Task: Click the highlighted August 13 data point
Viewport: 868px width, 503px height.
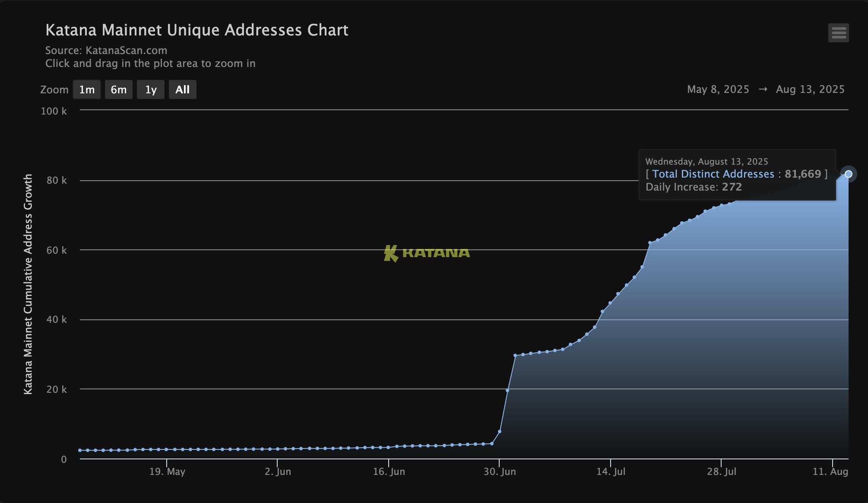Action: click(848, 174)
